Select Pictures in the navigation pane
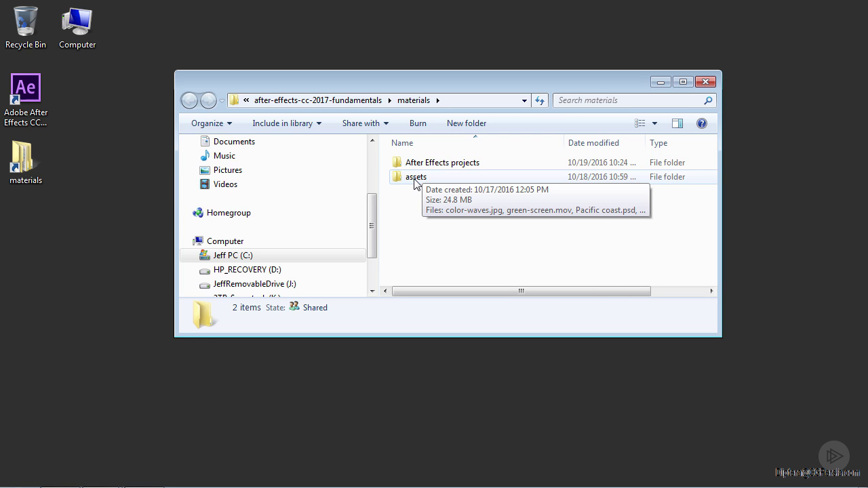 click(x=228, y=170)
